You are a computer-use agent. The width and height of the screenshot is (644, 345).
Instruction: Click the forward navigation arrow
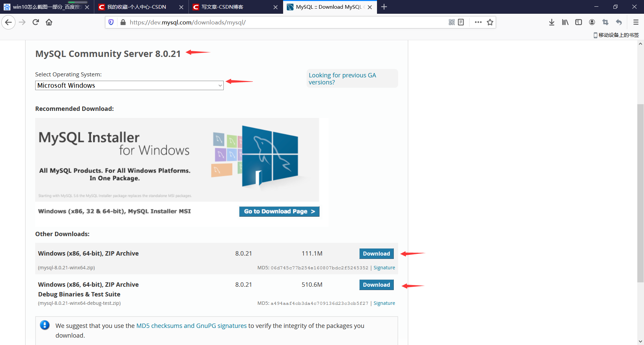click(x=22, y=22)
